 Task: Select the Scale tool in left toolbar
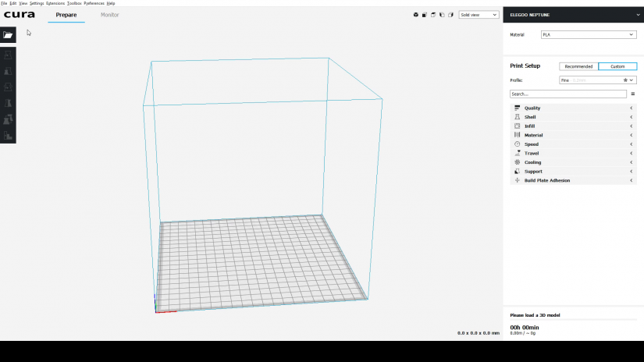8,71
